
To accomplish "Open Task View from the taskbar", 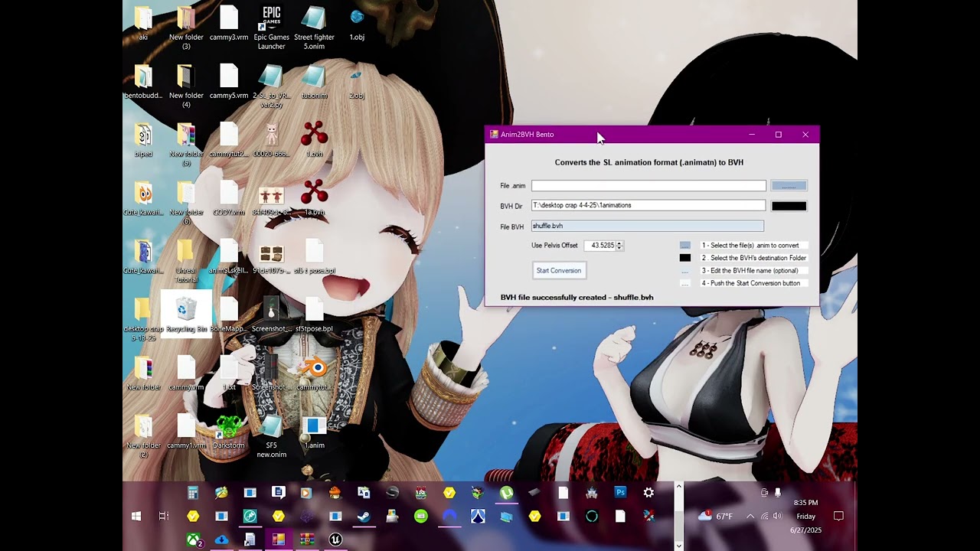I will click(x=164, y=517).
